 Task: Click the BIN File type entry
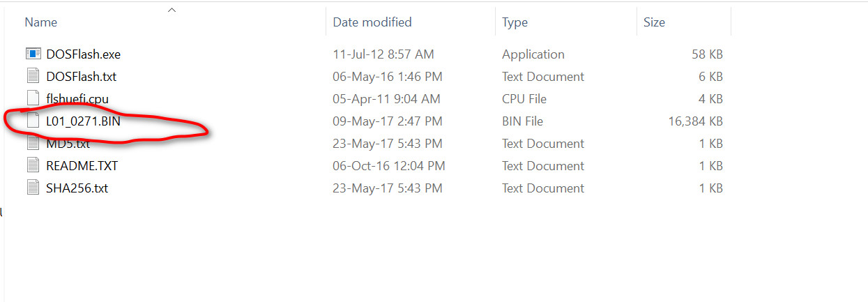tap(522, 121)
